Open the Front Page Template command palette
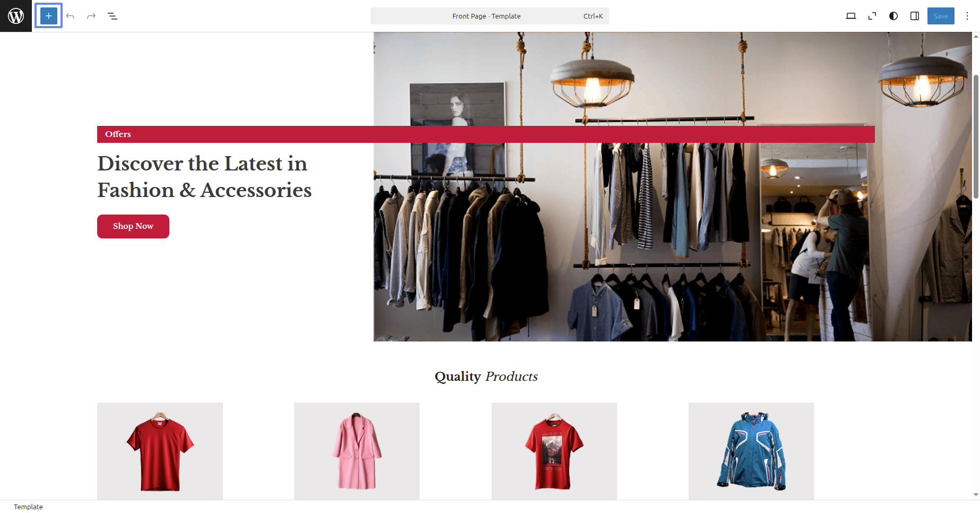 click(489, 16)
